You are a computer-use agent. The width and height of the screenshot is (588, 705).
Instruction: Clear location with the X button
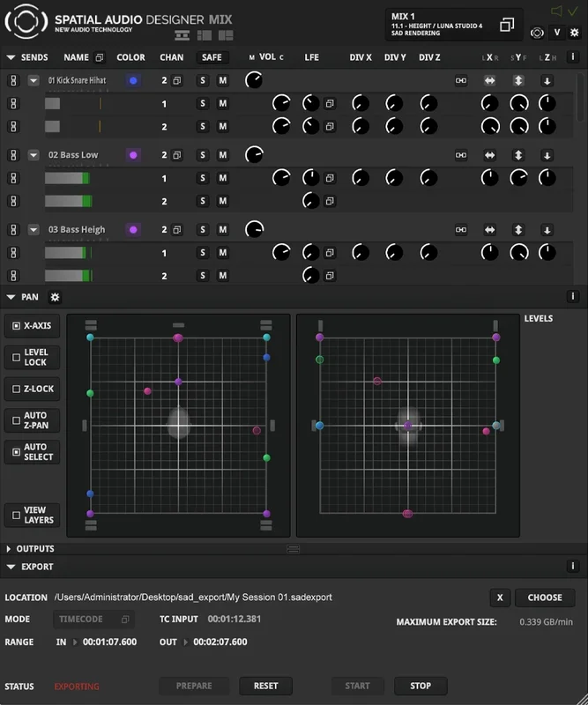[500, 597]
